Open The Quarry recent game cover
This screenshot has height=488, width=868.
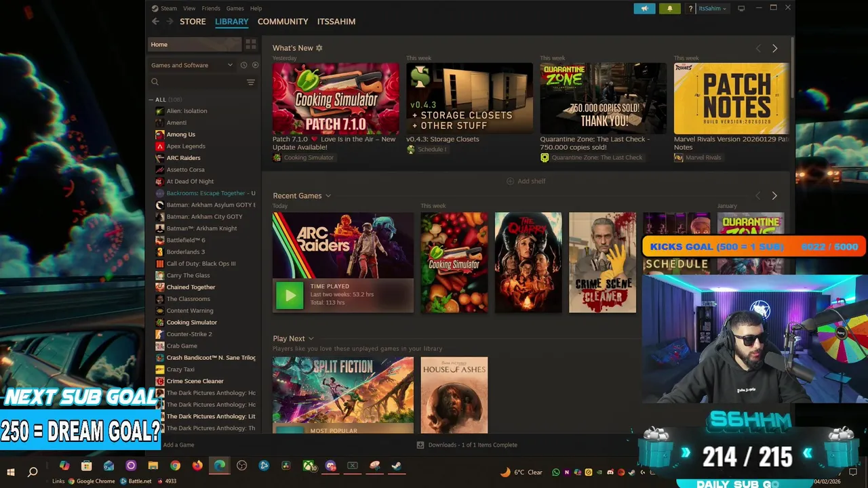(x=528, y=263)
